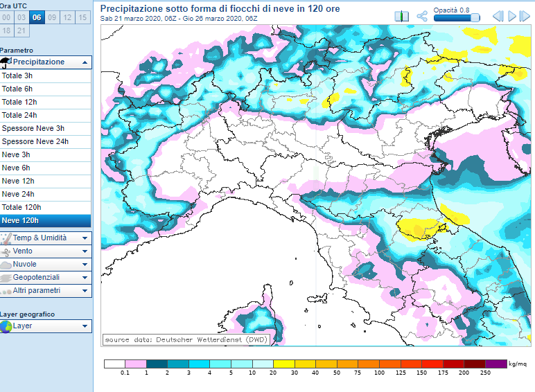Viewport: 535px width, 392px height.
Task: Select the 00 UTC hour
Action: (x=7, y=17)
